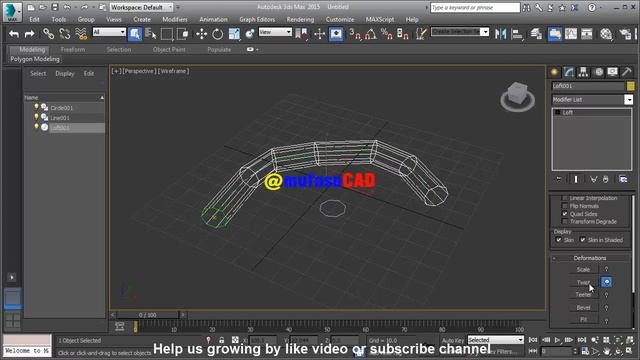Toggle Linear Interpolation checkbox

tap(565, 198)
